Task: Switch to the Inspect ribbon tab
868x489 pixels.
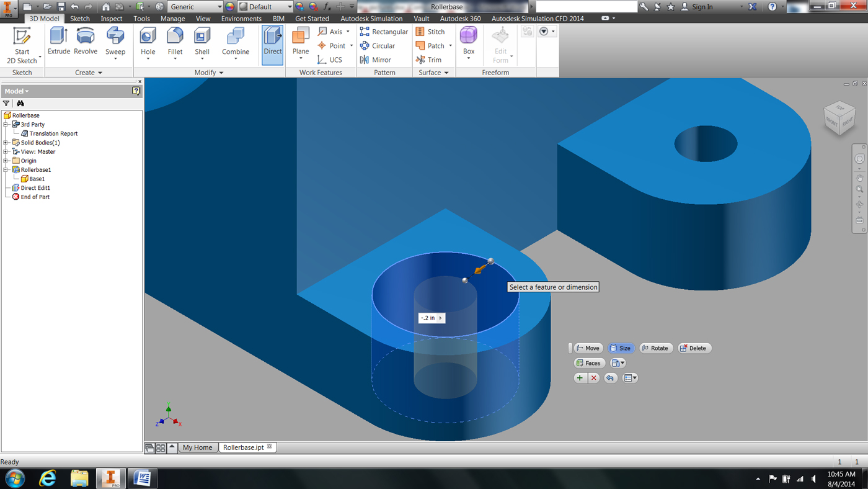Action: click(x=112, y=19)
